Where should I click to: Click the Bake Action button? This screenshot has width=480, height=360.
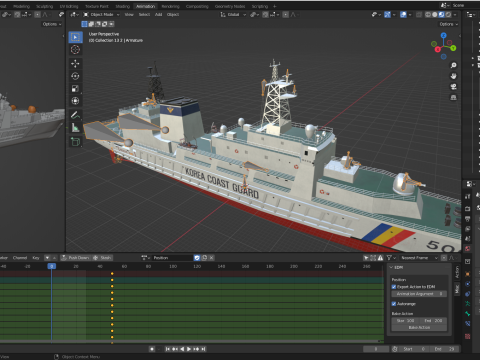point(419,327)
